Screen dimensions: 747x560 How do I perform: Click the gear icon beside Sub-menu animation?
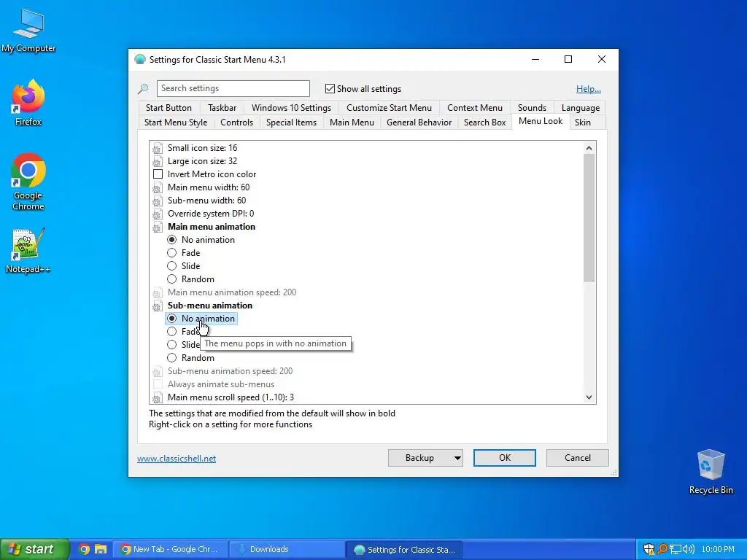(157, 306)
